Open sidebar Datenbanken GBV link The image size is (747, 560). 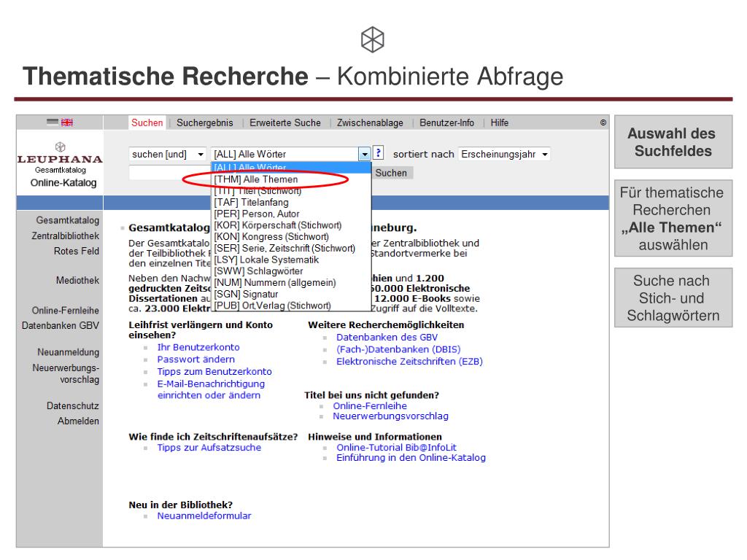click(61, 326)
